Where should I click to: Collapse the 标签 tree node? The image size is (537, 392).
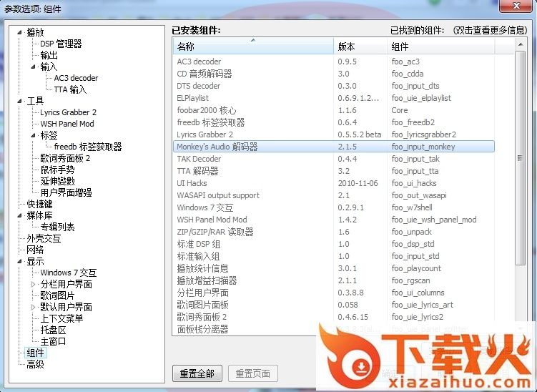pyautogui.click(x=33, y=135)
